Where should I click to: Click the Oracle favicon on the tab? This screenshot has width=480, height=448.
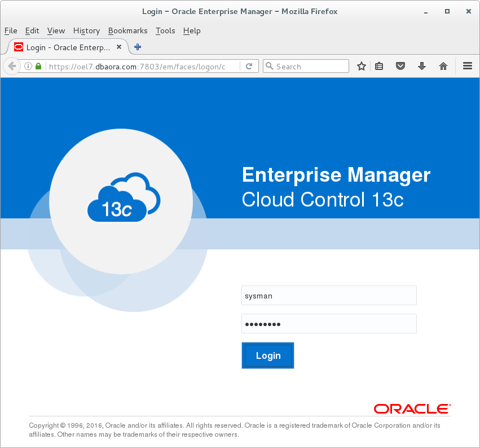tap(19, 47)
